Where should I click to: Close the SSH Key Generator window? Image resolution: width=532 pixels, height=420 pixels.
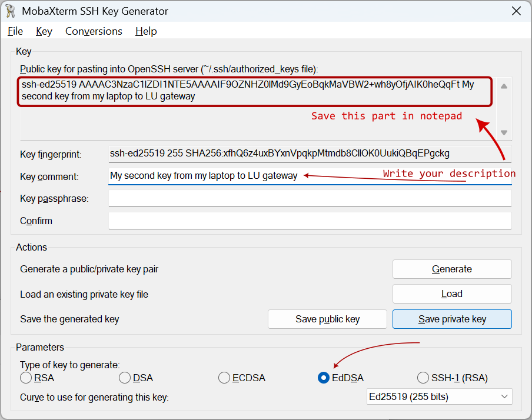pos(516,11)
